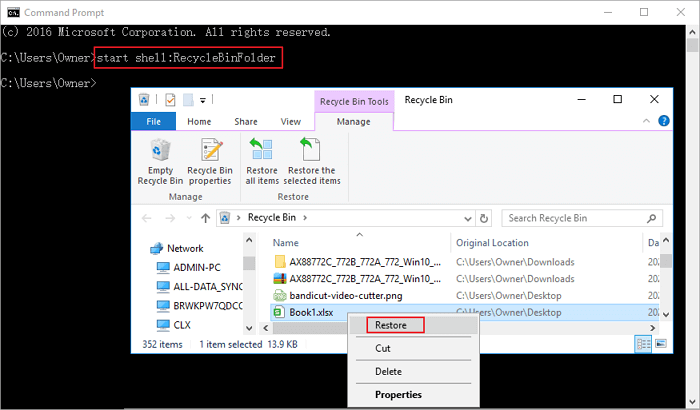700x410 pixels.
Task: Open Recycle Bin properties
Action: tap(210, 161)
